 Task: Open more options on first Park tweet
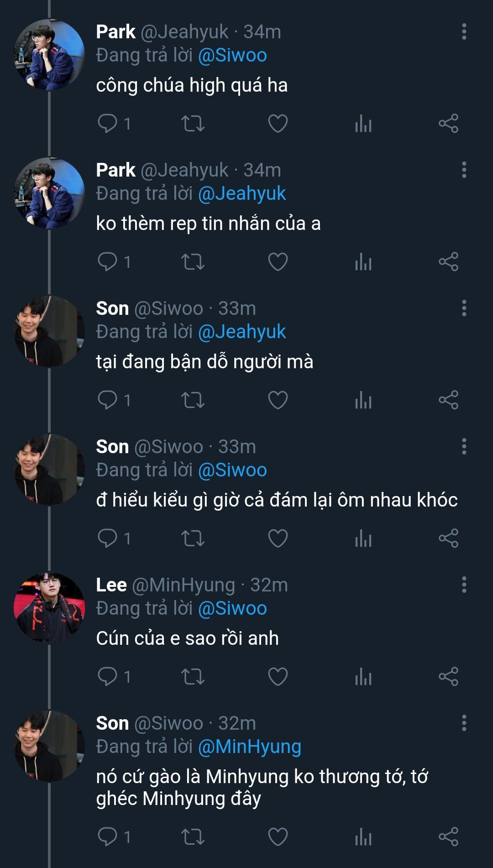point(464,31)
